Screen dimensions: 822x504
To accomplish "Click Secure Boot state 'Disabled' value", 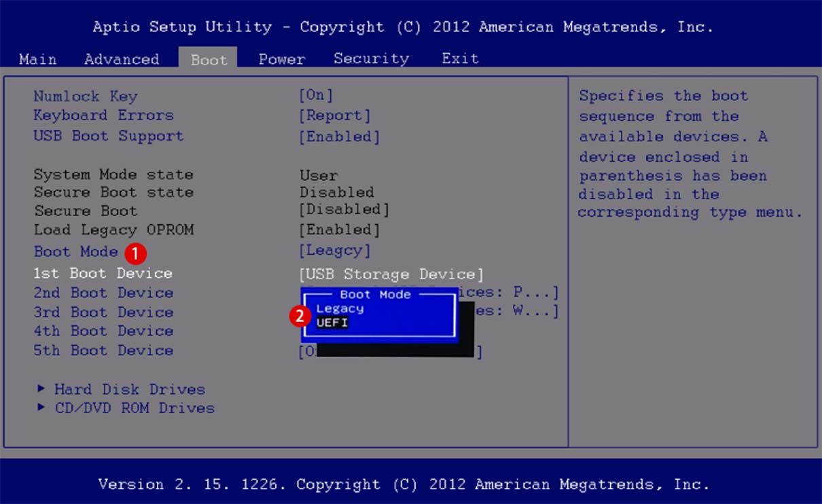I will [337, 192].
